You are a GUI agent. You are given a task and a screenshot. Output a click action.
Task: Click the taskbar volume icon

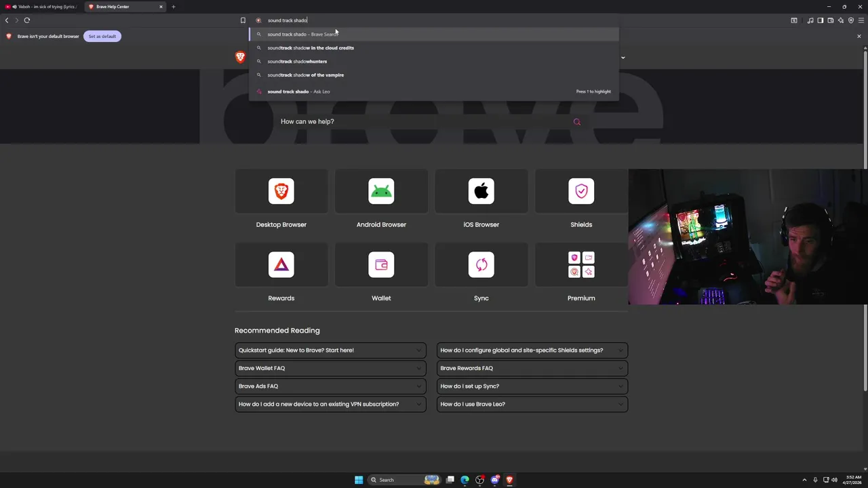click(x=834, y=480)
